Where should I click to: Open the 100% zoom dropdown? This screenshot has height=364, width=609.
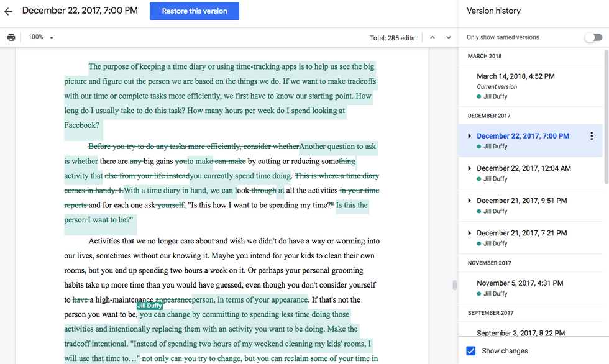(x=41, y=37)
